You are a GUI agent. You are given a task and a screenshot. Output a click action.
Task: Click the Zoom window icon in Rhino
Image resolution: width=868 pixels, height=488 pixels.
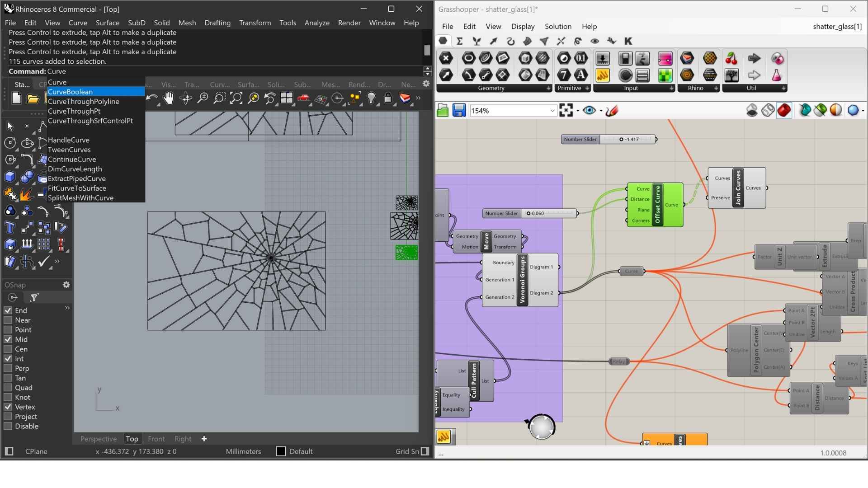219,98
